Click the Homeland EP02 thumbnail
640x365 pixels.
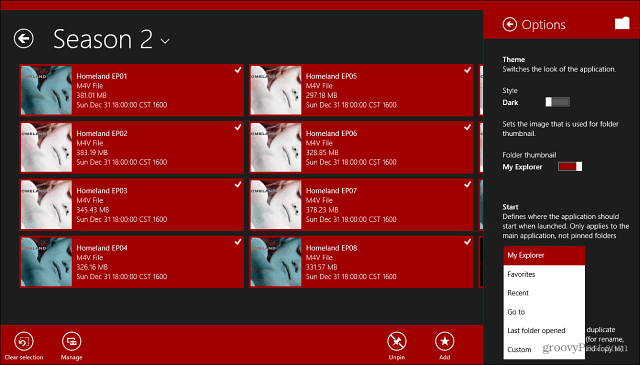tap(46, 147)
